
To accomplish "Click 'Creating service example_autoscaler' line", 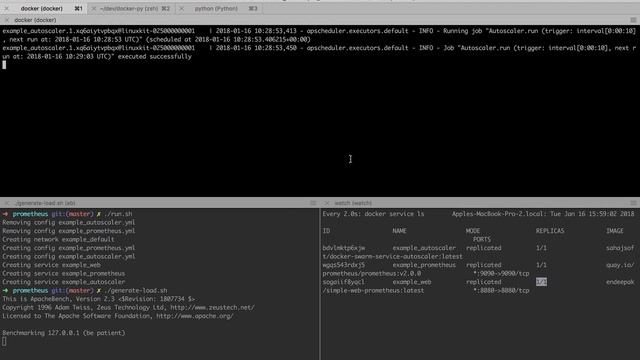I will 64,282.
